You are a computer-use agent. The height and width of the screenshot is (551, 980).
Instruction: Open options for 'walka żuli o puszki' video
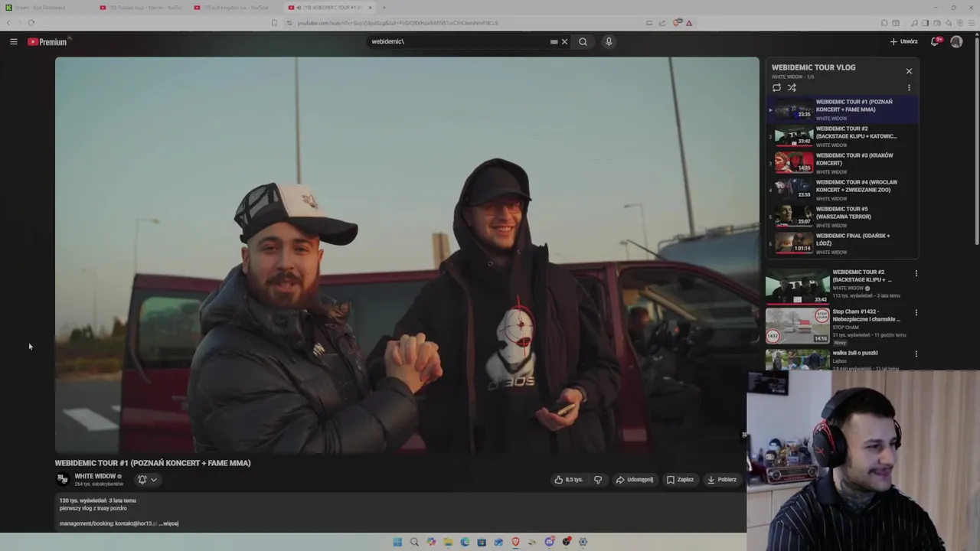point(916,354)
